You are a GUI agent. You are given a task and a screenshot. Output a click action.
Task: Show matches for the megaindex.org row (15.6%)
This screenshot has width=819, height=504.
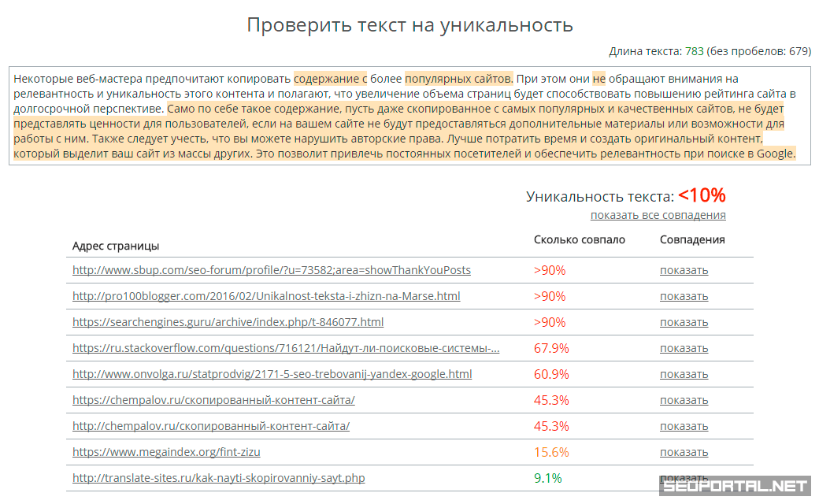[684, 452]
